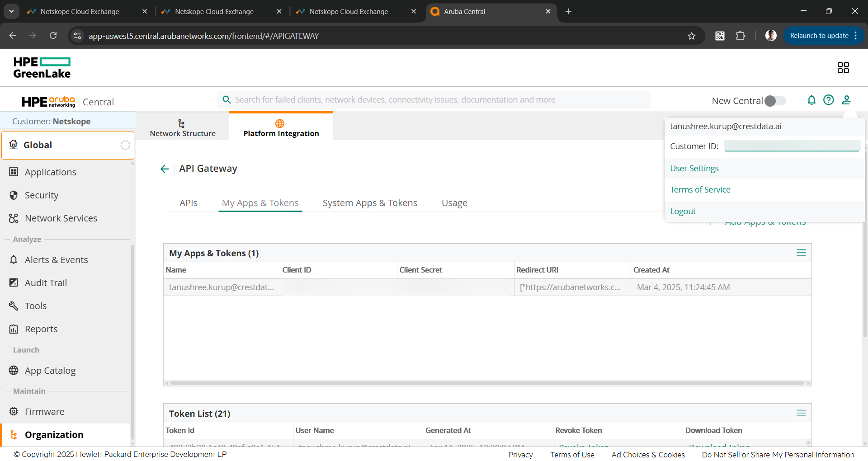The image size is (868, 461).
Task: Open the GreenLake apps grid icon
Action: click(843, 68)
